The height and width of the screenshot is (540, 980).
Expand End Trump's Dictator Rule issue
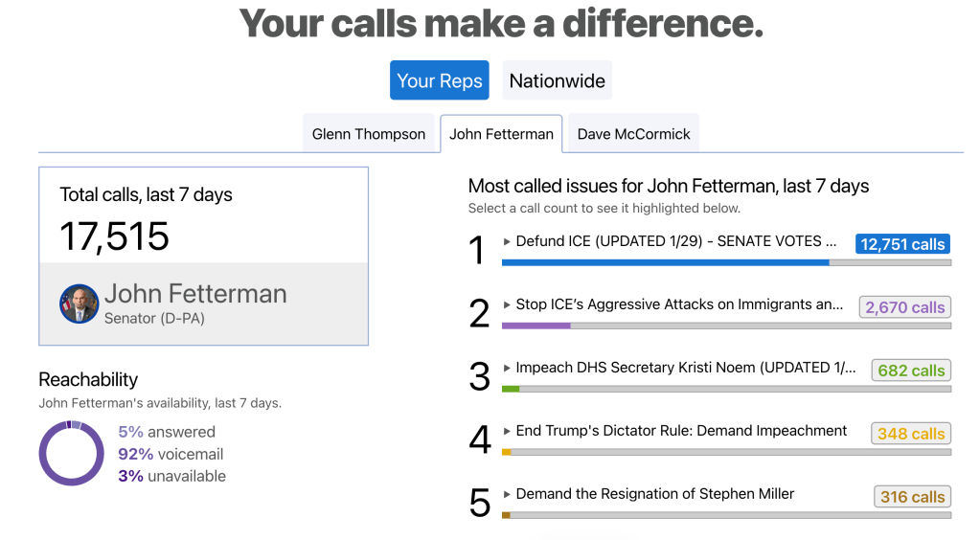click(508, 431)
